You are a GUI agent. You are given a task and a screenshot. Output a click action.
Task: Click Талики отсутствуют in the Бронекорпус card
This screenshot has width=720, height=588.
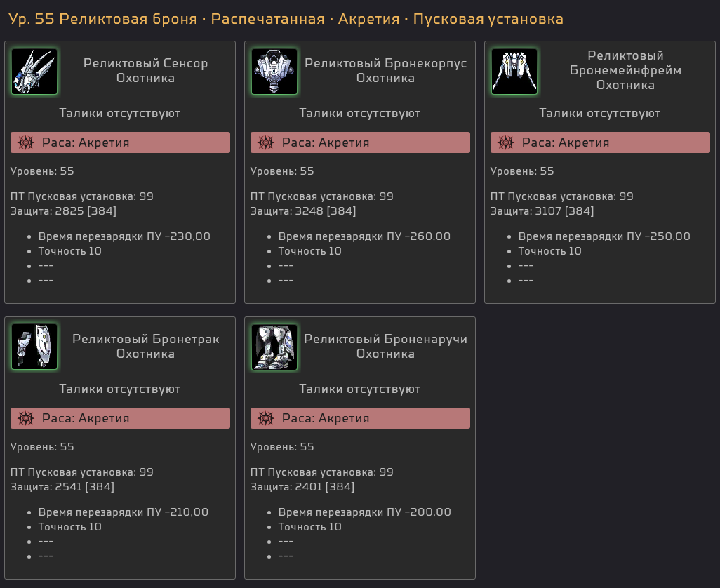click(x=359, y=113)
